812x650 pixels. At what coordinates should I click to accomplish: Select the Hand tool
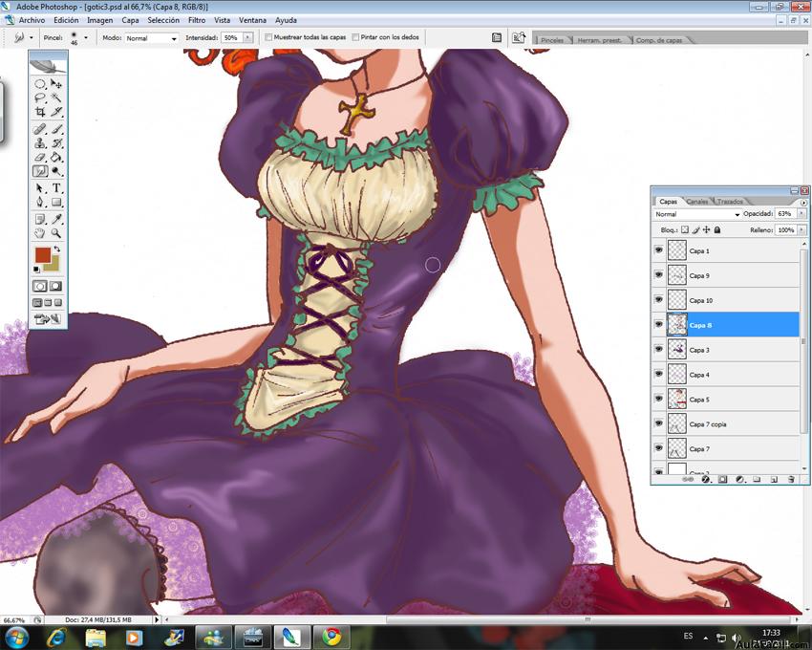click(x=40, y=233)
